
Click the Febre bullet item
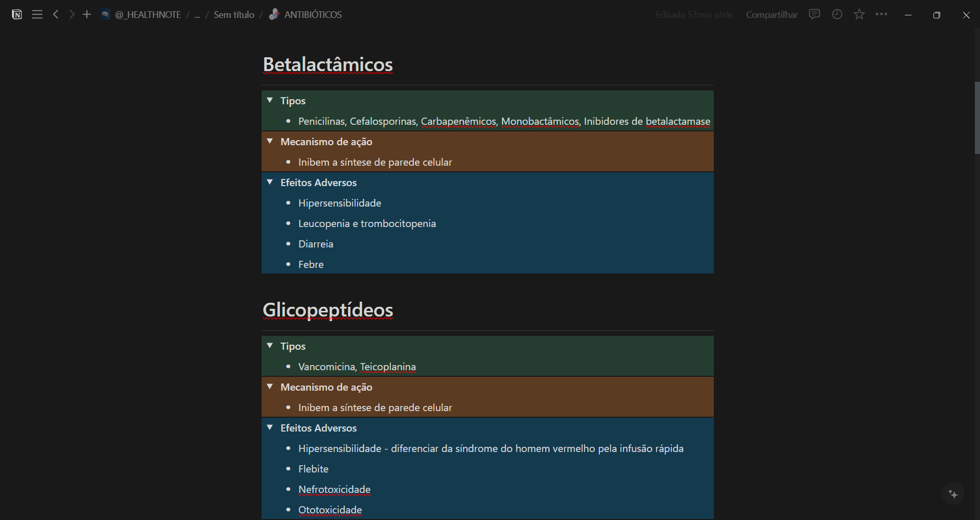point(311,264)
